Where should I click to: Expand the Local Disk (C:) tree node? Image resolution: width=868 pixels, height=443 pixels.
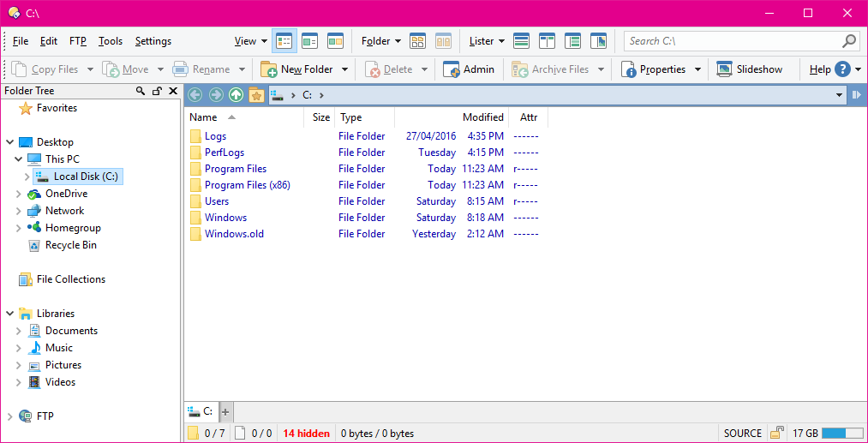[27, 177]
